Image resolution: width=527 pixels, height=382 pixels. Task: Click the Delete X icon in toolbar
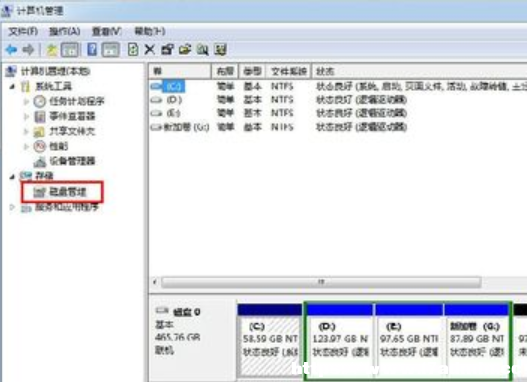tap(150, 50)
